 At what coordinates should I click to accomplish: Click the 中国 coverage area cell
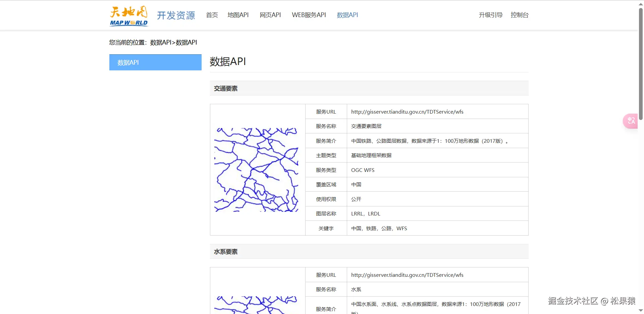click(x=437, y=185)
